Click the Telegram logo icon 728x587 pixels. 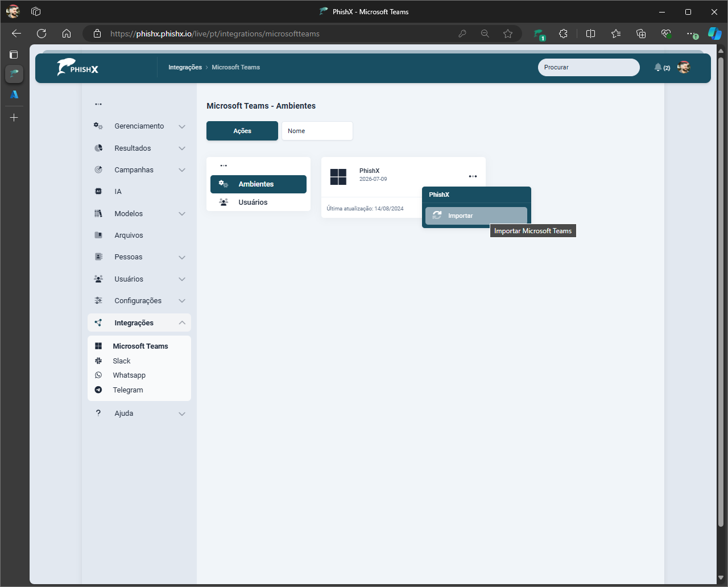pos(98,390)
